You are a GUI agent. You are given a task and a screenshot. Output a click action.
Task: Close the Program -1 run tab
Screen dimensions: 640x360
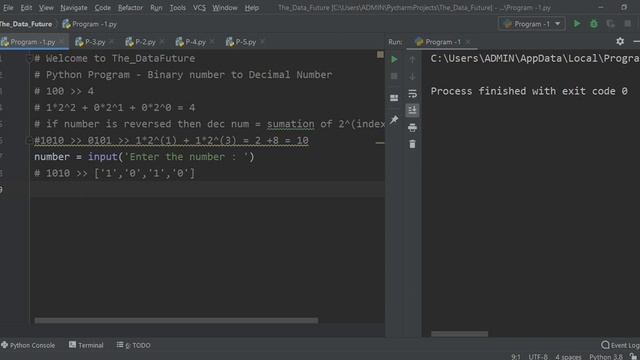(468, 42)
